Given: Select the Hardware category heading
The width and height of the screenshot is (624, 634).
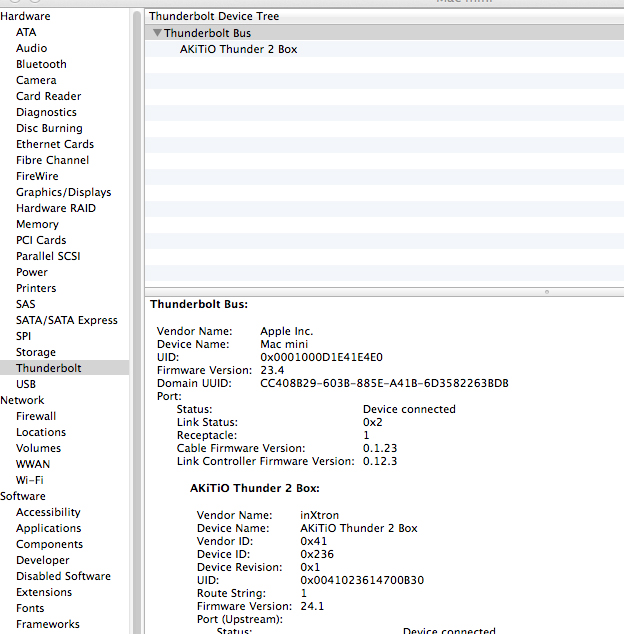Looking at the screenshot, I should point(25,16).
